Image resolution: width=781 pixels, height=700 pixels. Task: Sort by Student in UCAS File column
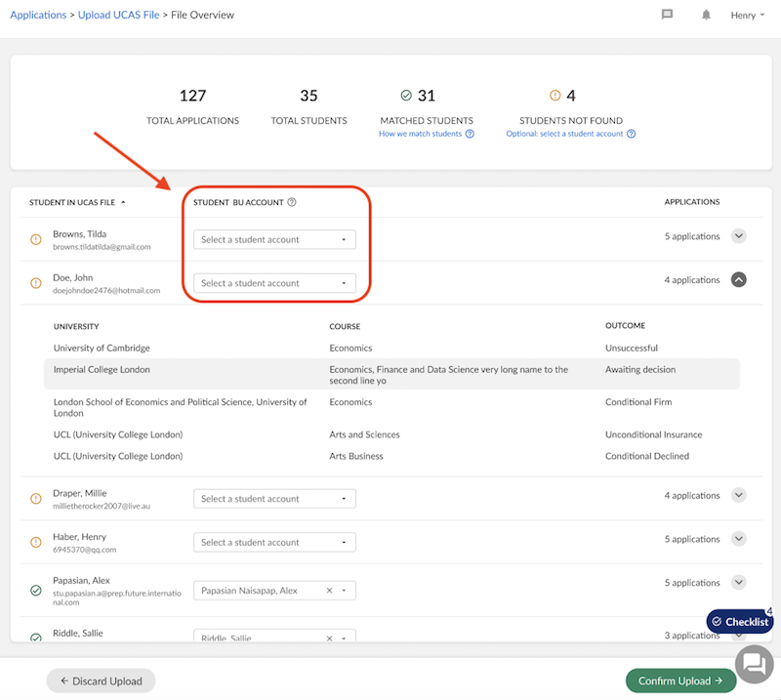point(77,202)
